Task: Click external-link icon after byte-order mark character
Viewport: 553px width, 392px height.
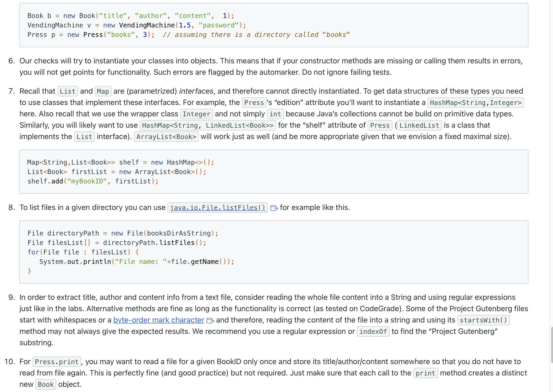Action: click(x=210, y=320)
